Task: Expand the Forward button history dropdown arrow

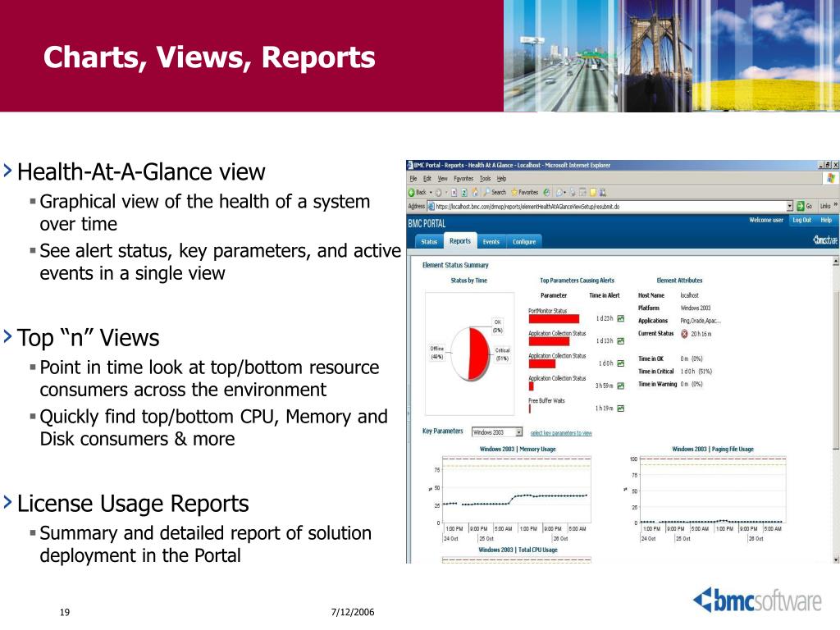Action: pos(445,192)
